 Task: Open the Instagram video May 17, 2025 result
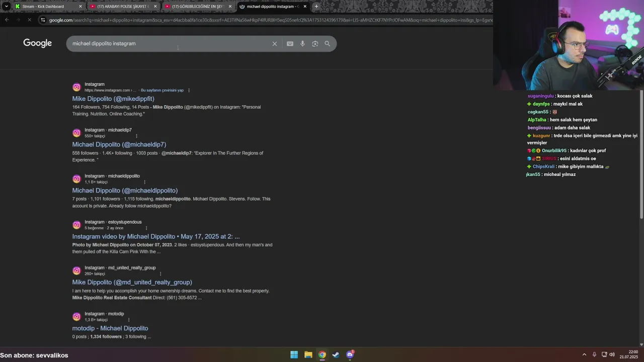pos(156,236)
